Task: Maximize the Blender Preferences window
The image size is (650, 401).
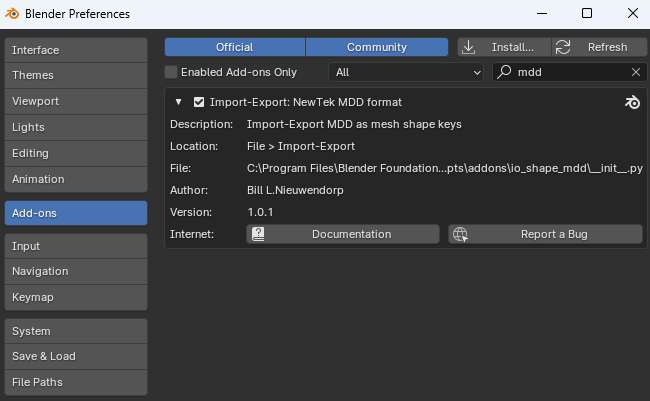Action: tap(587, 14)
